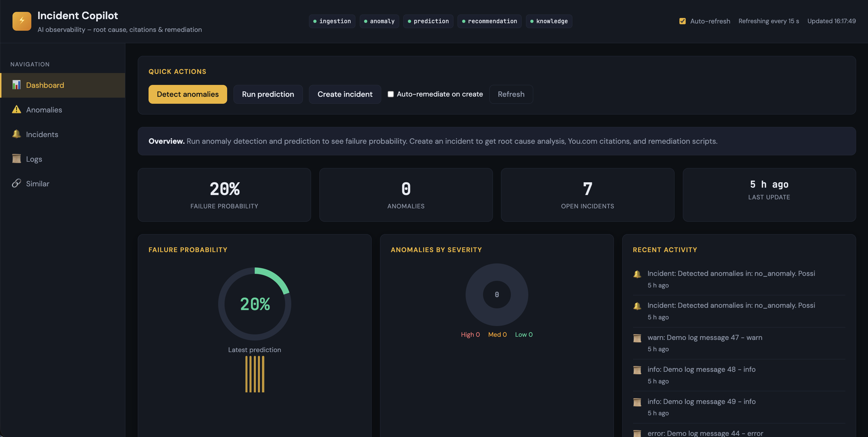Screen dimensions: 868x437
Task: Click bell icon of first recent incident
Action: (x=637, y=274)
